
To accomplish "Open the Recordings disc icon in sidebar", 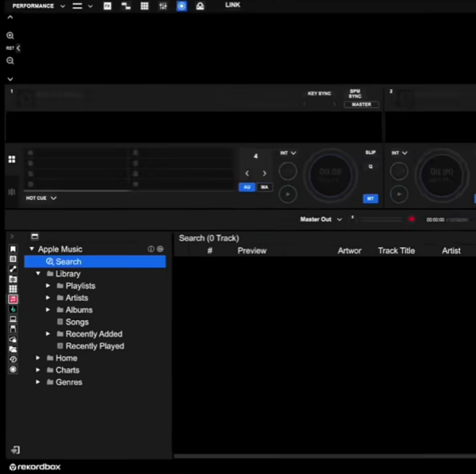I will pos(13,369).
